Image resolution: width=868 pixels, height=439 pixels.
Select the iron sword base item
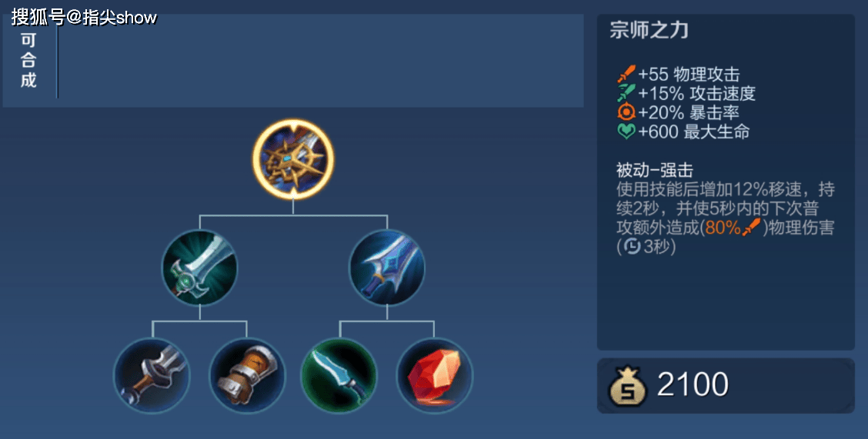[152, 376]
